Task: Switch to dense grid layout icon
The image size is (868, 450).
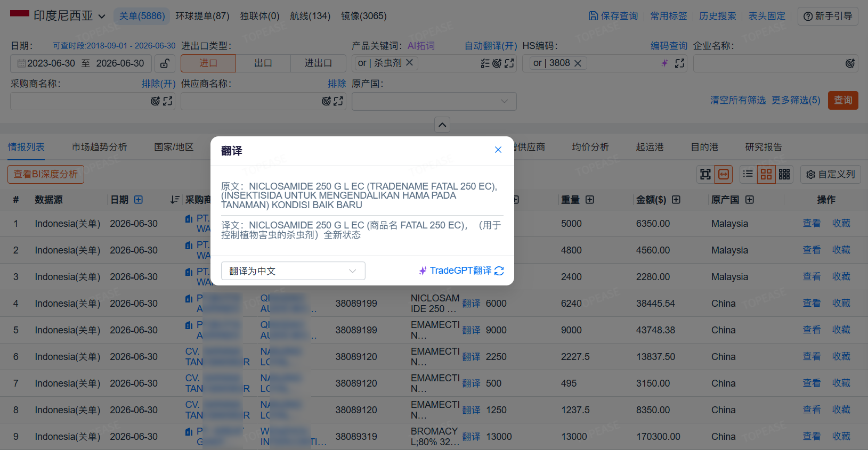Action: pyautogui.click(x=784, y=174)
